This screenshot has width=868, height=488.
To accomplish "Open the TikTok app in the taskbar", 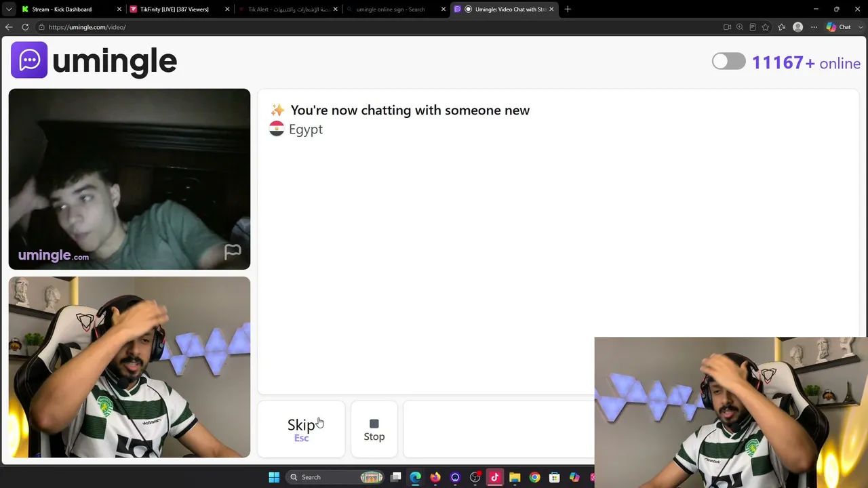I will (495, 477).
